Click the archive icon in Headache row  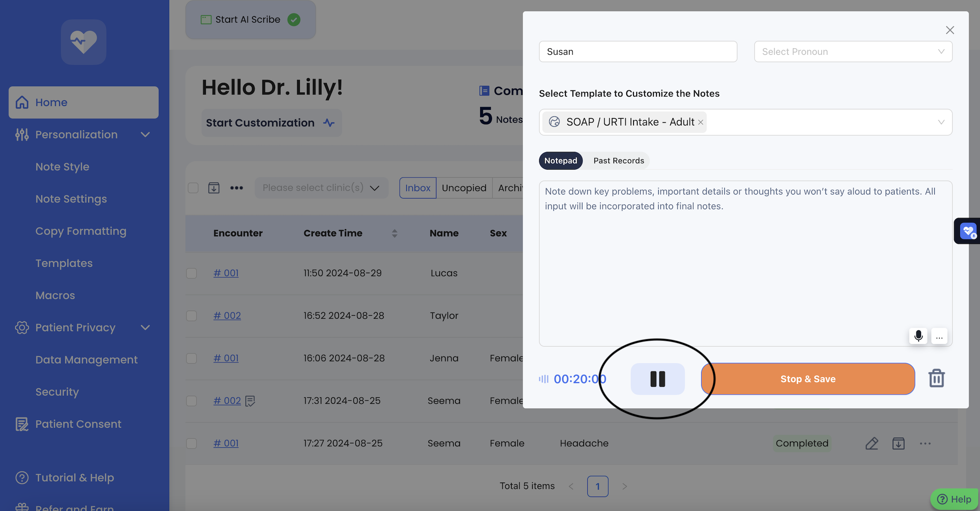898,443
